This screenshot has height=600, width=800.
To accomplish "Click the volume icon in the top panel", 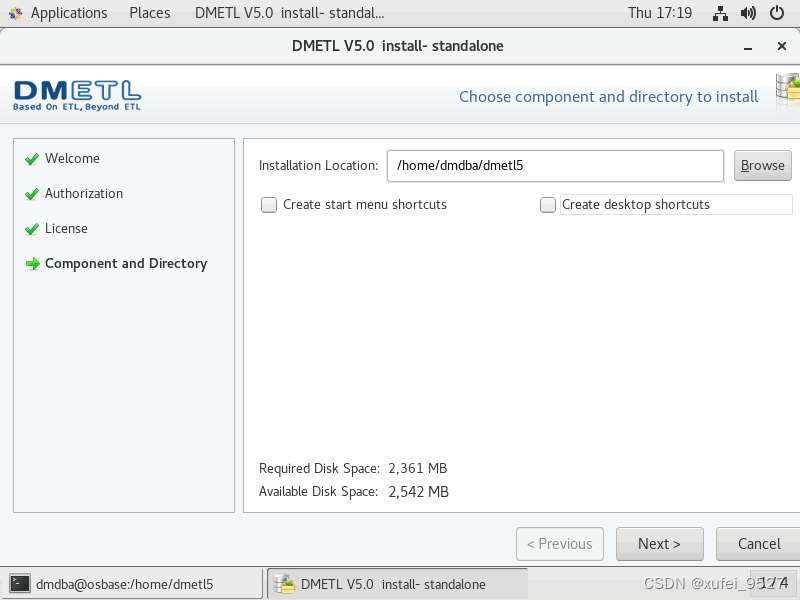I will point(748,13).
